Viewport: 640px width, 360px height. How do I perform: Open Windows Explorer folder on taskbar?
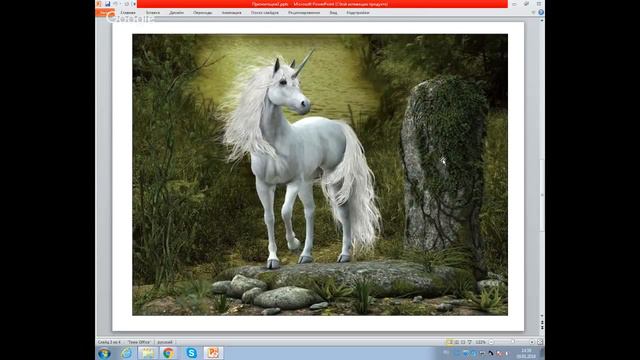point(147,353)
